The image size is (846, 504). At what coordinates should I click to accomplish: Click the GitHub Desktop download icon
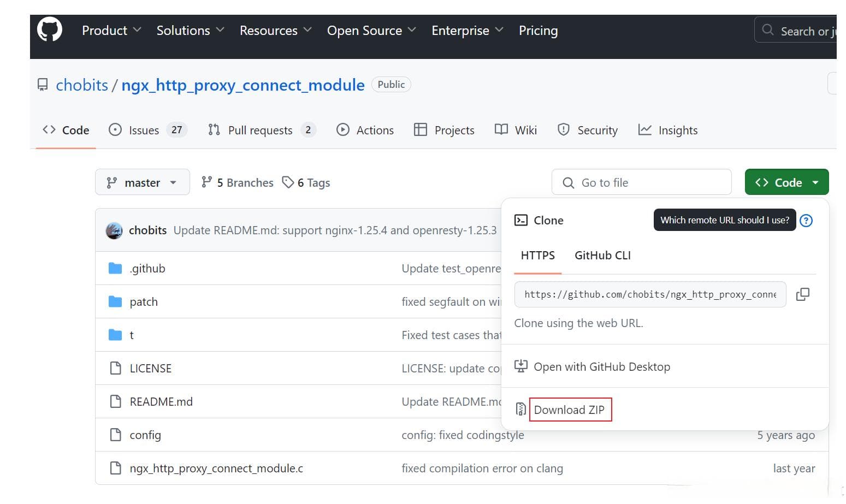tap(521, 366)
